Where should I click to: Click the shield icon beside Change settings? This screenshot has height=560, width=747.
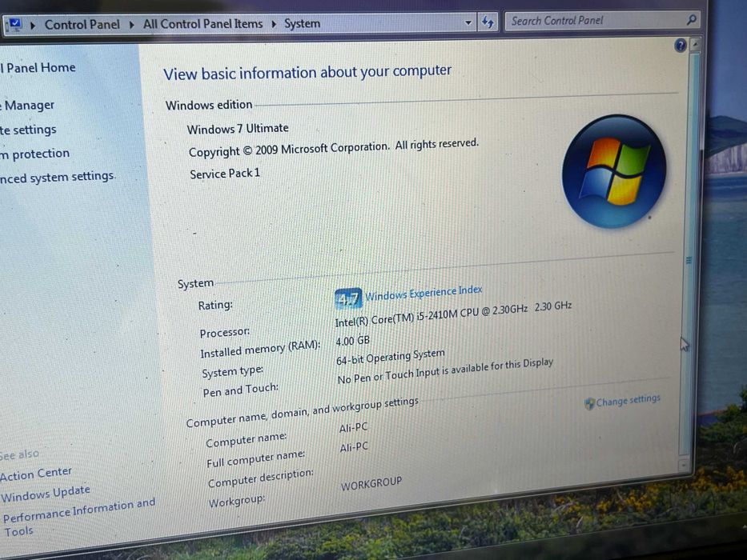pos(589,404)
